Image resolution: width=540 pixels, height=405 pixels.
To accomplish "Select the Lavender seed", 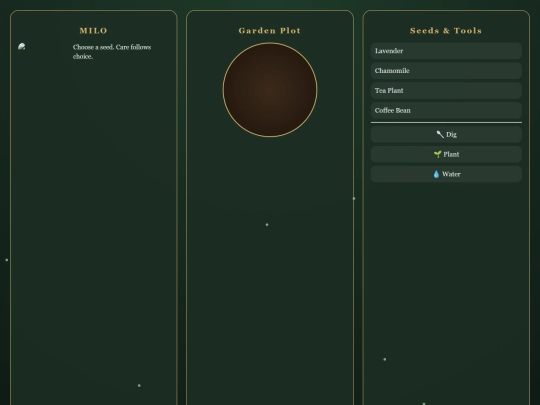I will 446,51.
